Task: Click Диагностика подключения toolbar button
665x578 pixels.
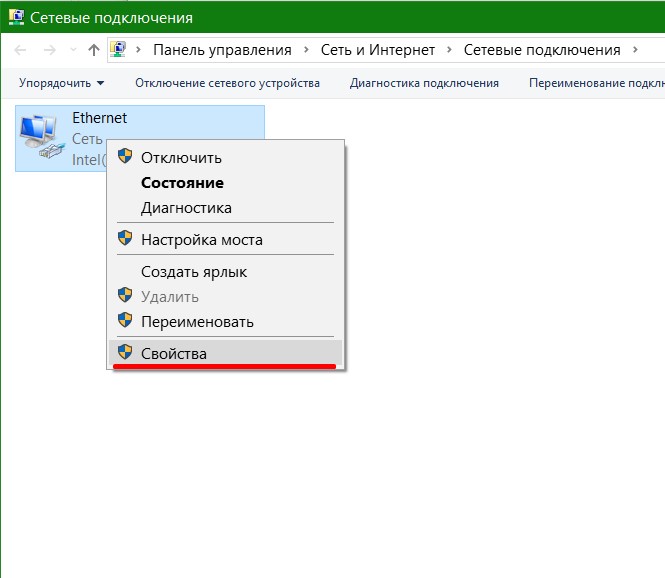Action: [x=424, y=83]
